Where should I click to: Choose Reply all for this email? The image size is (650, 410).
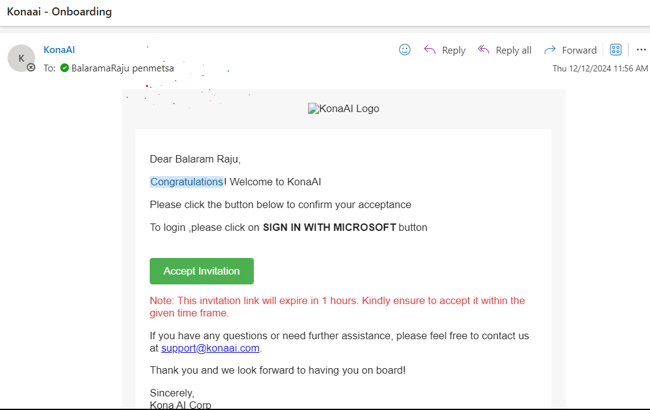[504, 50]
